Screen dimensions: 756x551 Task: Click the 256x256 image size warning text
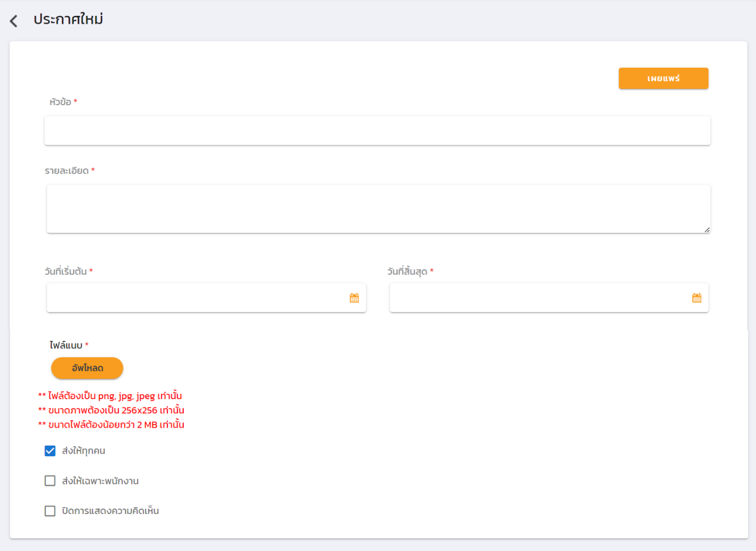tap(111, 410)
